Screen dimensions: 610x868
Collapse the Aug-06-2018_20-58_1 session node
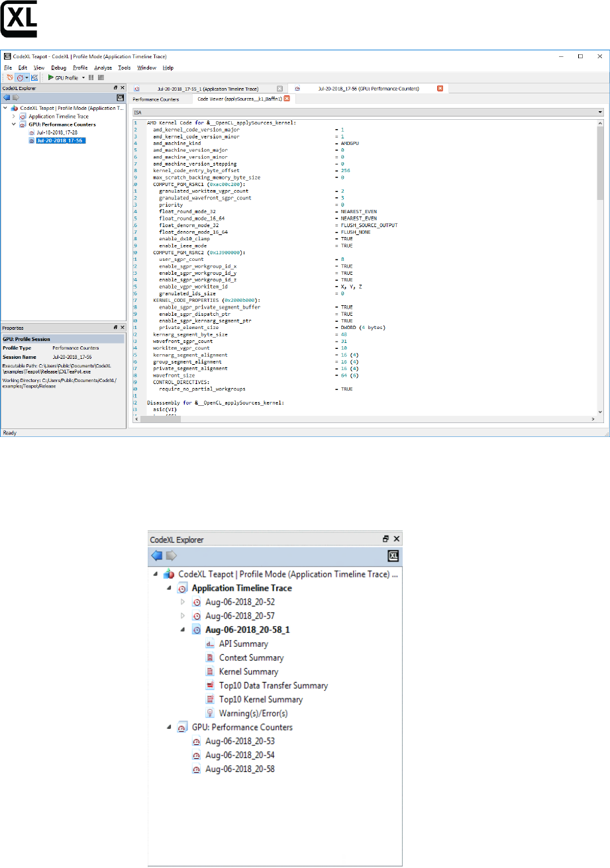[x=183, y=630]
